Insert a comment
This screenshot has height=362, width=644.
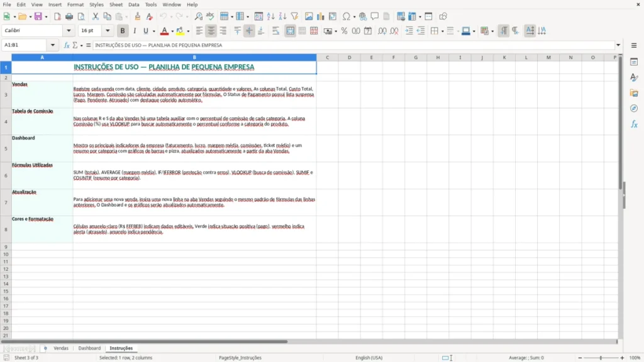[375, 16]
